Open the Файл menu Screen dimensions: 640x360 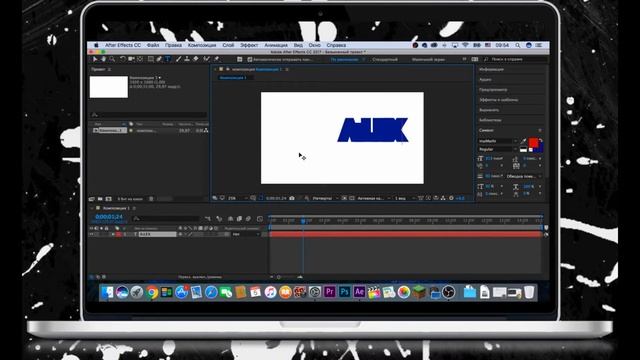coord(153,45)
